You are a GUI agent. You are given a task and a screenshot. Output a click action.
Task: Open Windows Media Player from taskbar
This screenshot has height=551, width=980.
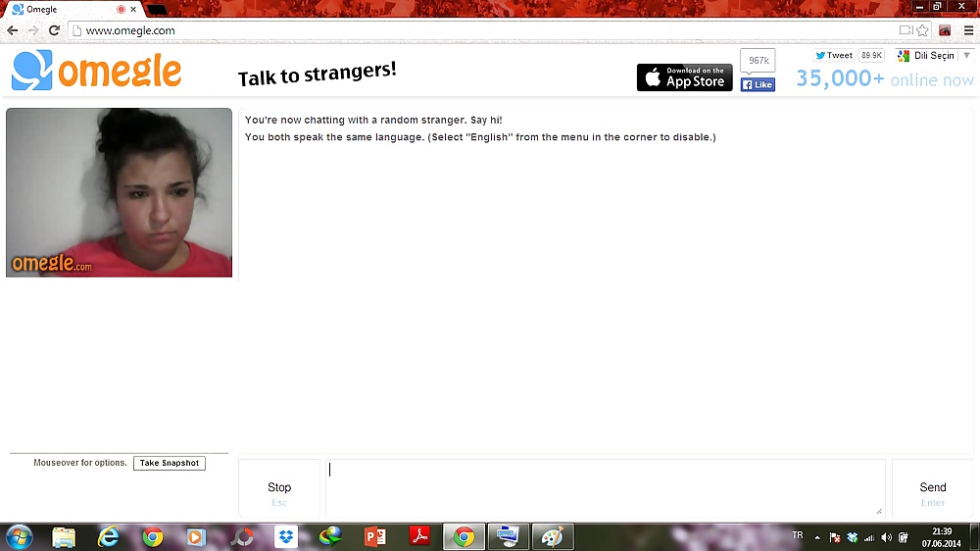[196, 537]
